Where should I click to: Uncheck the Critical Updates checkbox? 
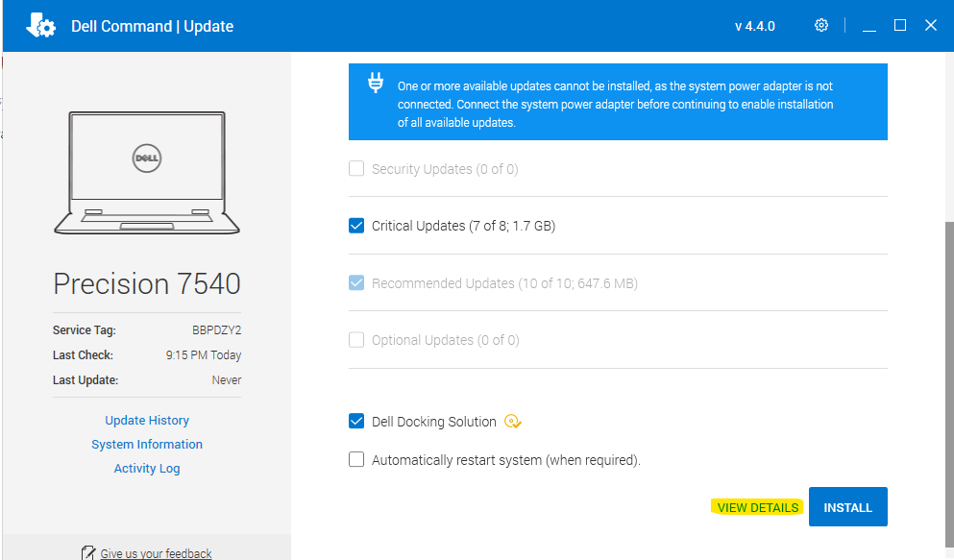(356, 226)
